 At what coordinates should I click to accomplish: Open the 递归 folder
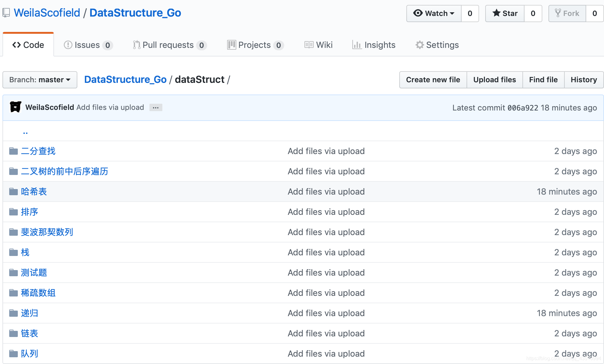tap(29, 313)
